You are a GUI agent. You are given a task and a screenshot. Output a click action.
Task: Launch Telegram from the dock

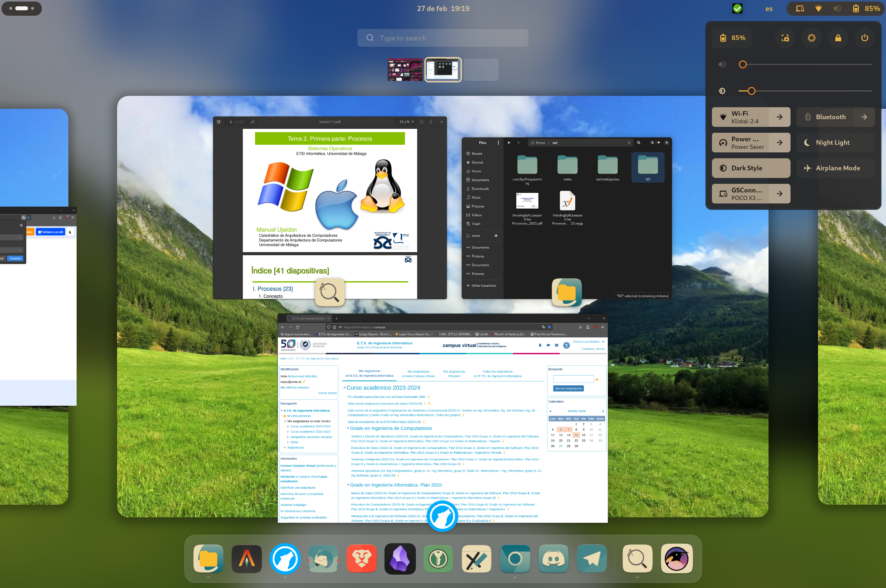pos(592,559)
